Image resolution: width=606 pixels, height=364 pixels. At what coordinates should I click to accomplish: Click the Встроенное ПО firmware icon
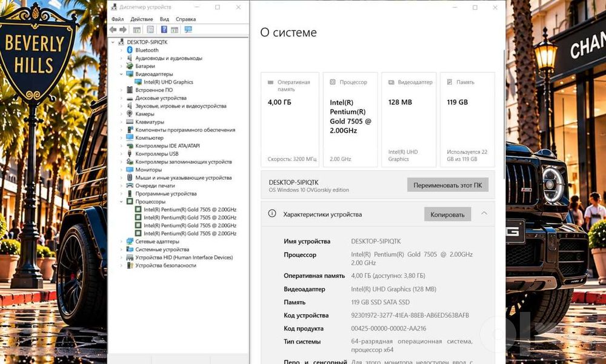130,90
